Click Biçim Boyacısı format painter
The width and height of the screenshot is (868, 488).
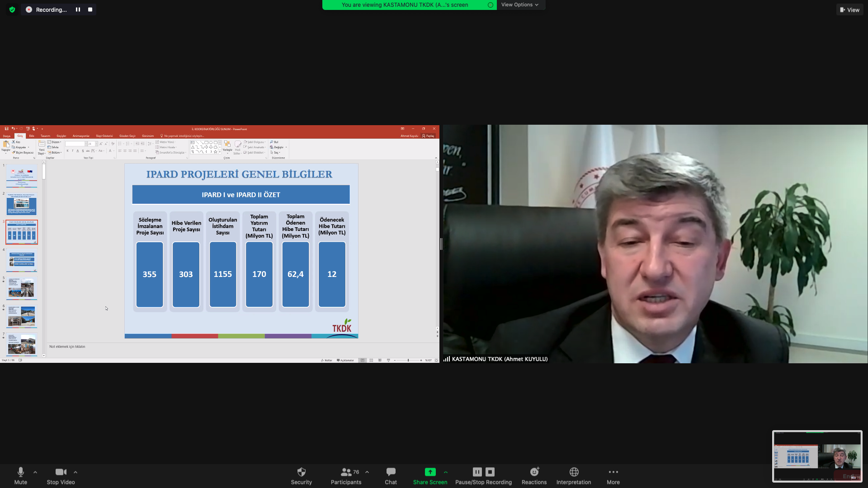pos(23,152)
